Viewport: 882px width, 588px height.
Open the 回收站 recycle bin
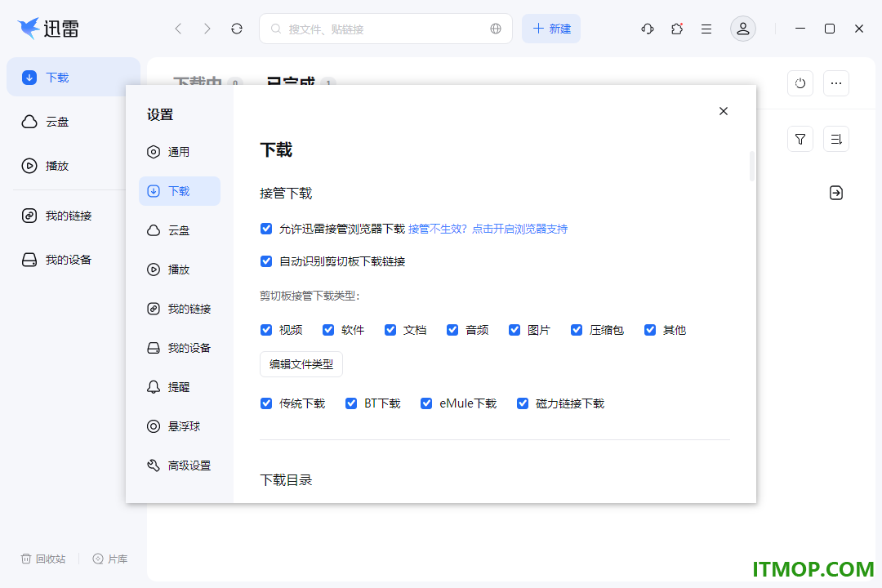(x=43, y=559)
